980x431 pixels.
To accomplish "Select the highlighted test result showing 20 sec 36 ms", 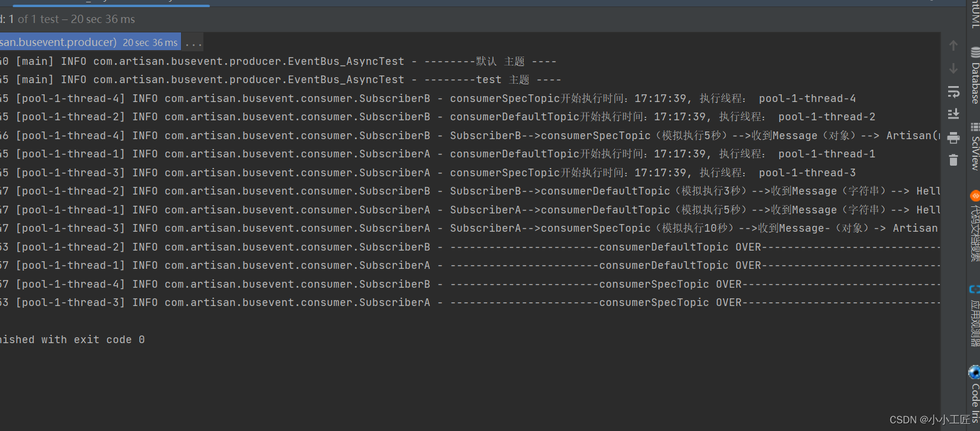I will click(x=90, y=42).
